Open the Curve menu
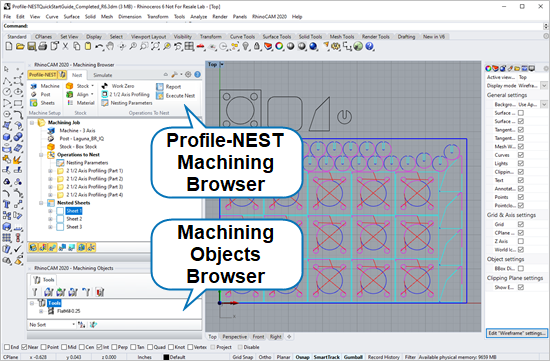 [52, 16]
